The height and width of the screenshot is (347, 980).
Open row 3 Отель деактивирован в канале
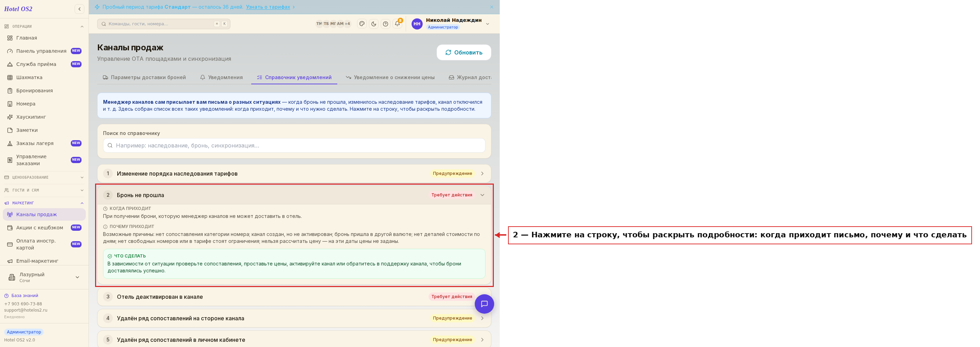coord(294,297)
